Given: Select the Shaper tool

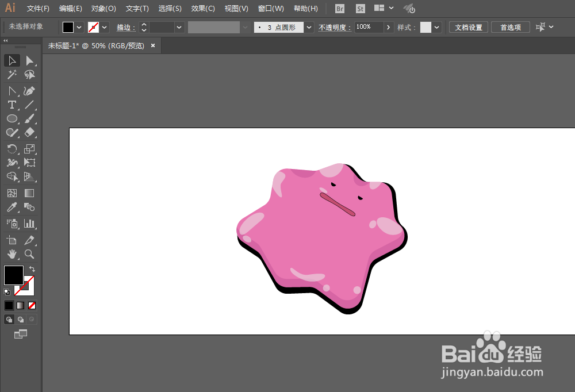Looking at the screenshot, I should [x=11, y=133].
